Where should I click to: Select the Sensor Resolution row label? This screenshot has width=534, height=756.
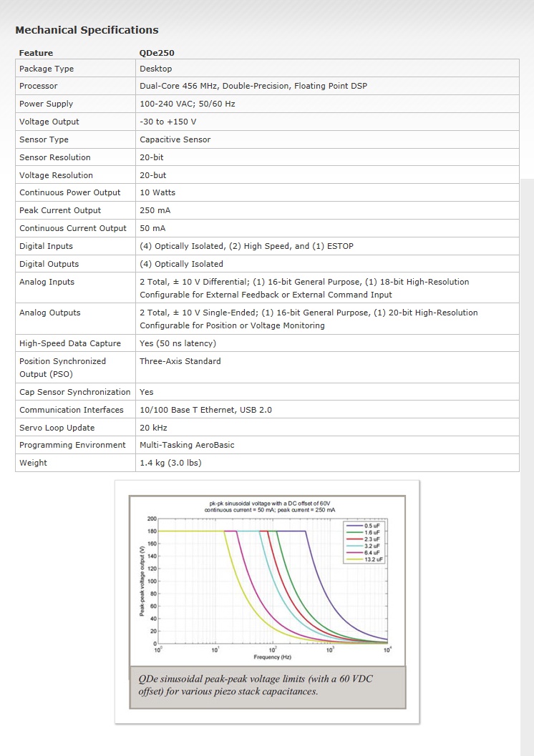[55, 157]
